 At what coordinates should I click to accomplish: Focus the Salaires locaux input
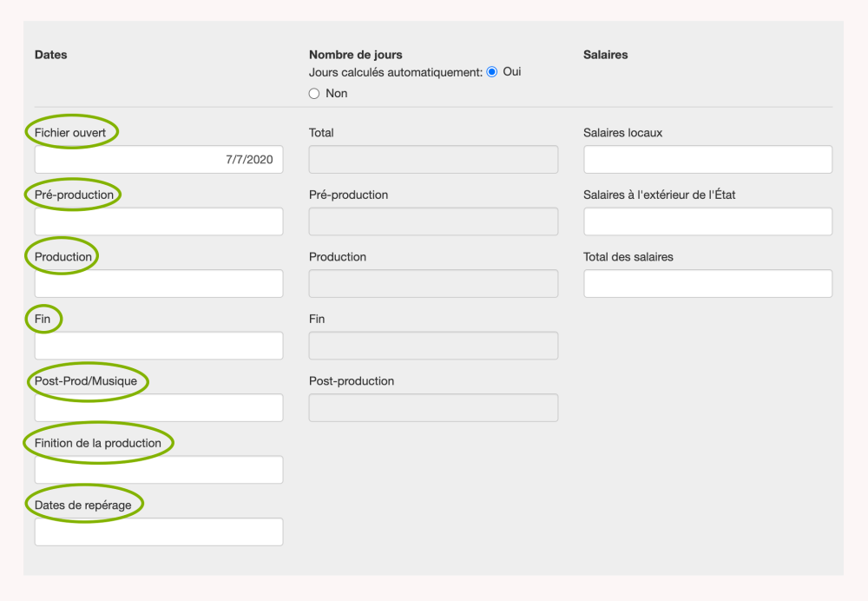[x=707, y=160]
